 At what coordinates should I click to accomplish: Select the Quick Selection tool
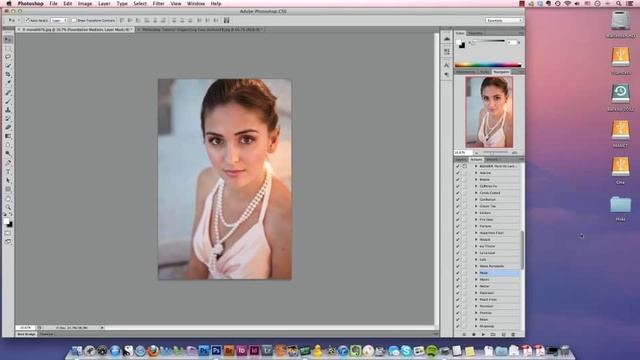pos(8,66)
